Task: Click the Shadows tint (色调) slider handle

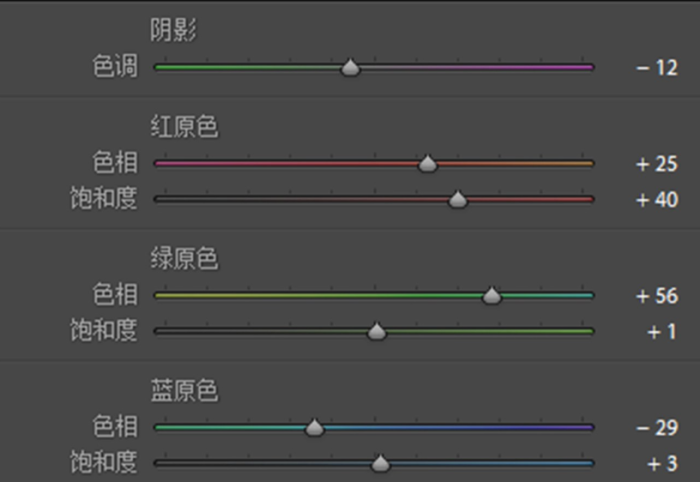Action: [x=350, y=68]
